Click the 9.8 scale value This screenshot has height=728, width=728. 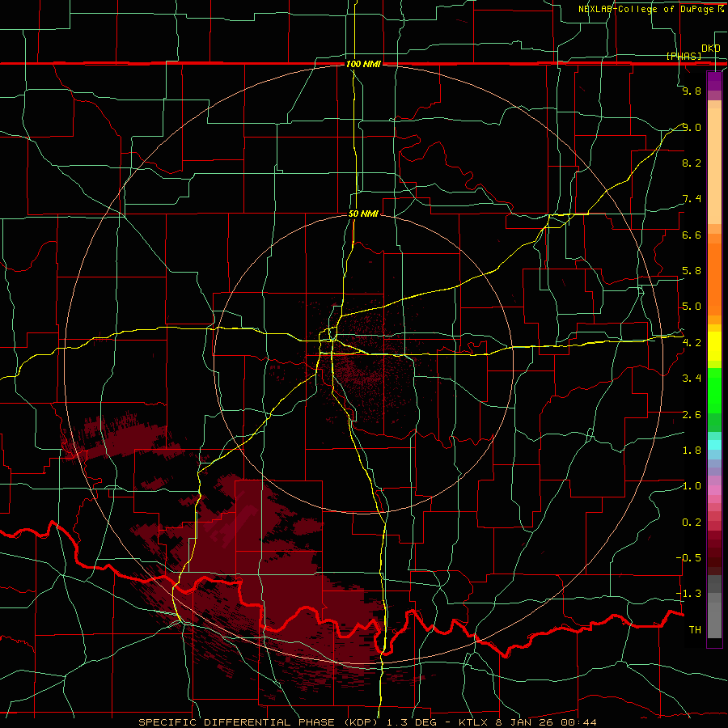tap(692, 91)
